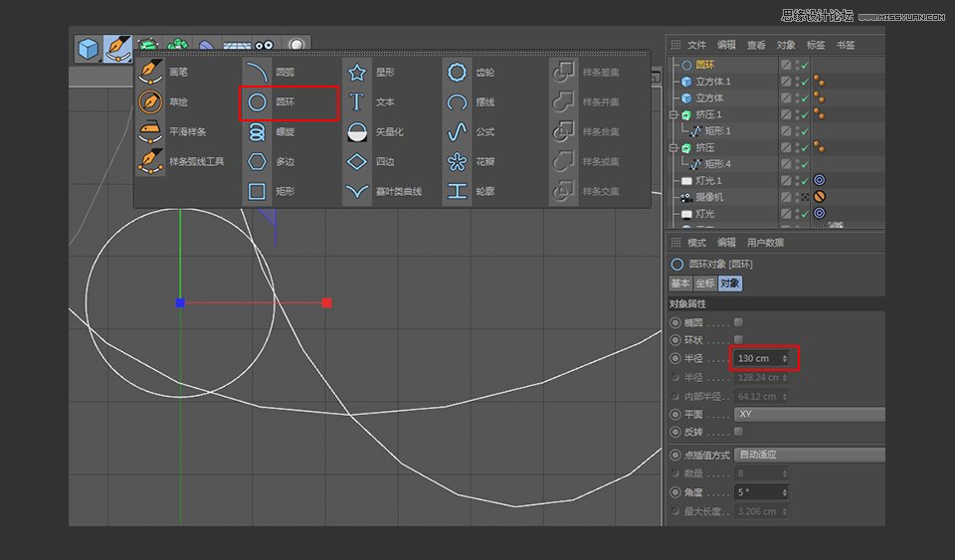Add a 螺旋 helix spline
The width and height of the screenshot is (955, 560).
(x=270, y=131)
